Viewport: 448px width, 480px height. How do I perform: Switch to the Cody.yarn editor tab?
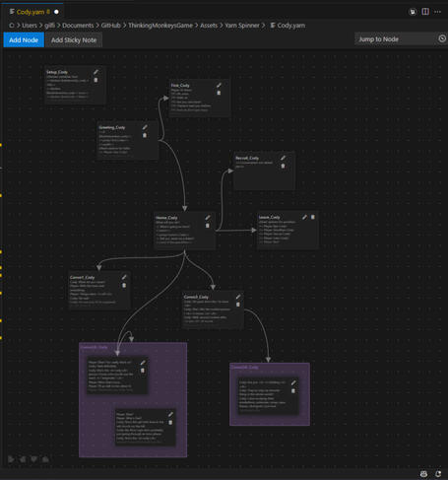[33, 12]
